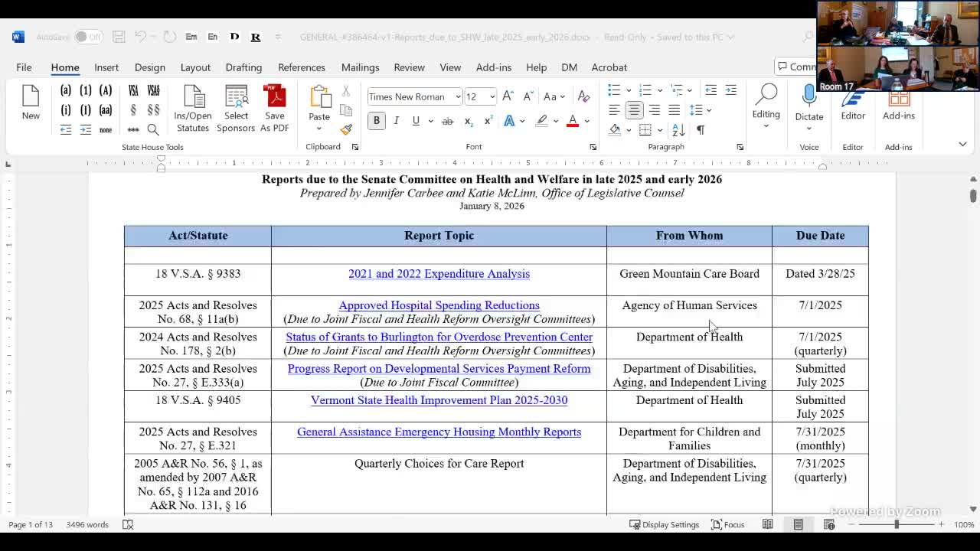
Task: Click the Format Painter brush icon
Action: (x=346, y=129)
